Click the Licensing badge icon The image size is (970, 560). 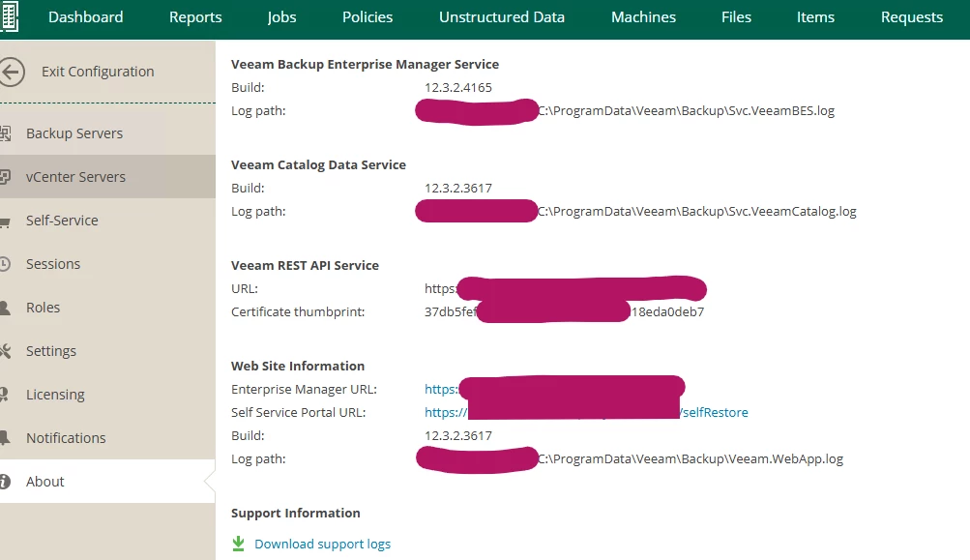click(x=4, y=395)
